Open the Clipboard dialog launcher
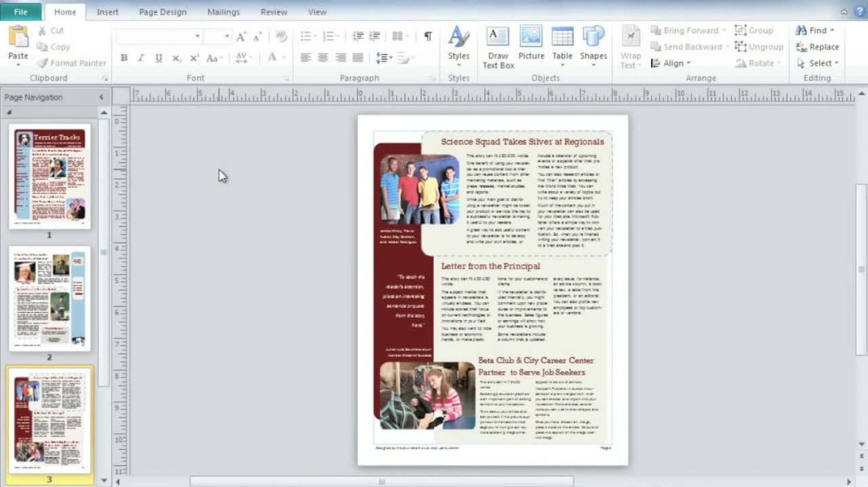Viewport: 868px width, 487px height. (x=105, y=78)
